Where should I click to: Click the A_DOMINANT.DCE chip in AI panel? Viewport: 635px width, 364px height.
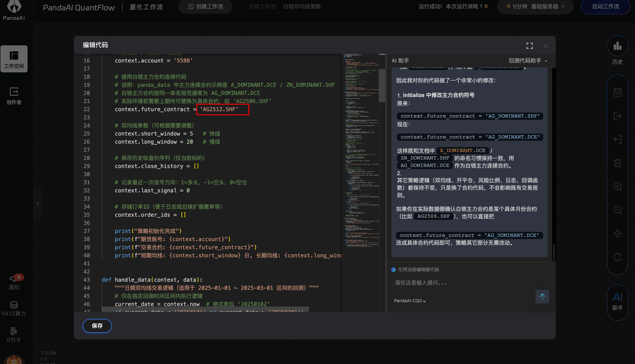click(x=462, y=150)
